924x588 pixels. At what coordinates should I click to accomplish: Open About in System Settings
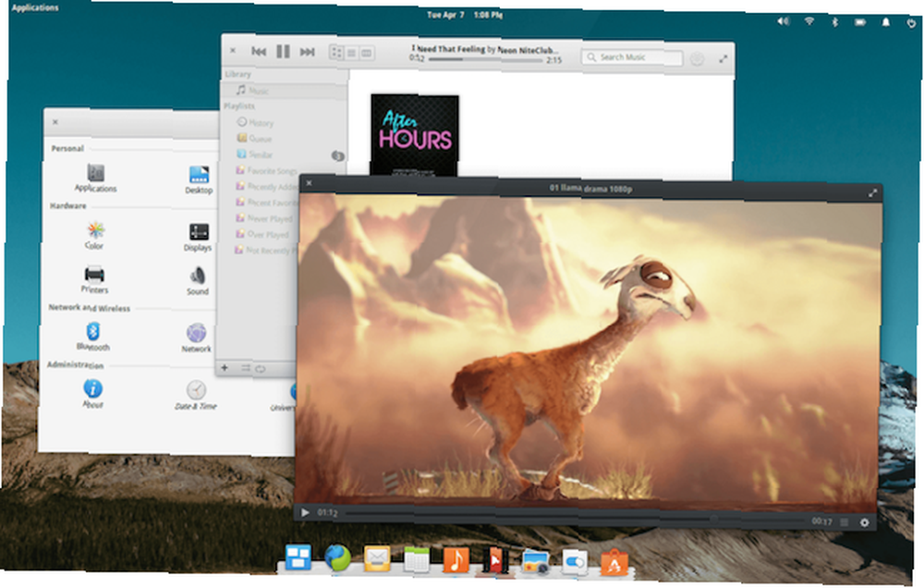click(92, 393)
